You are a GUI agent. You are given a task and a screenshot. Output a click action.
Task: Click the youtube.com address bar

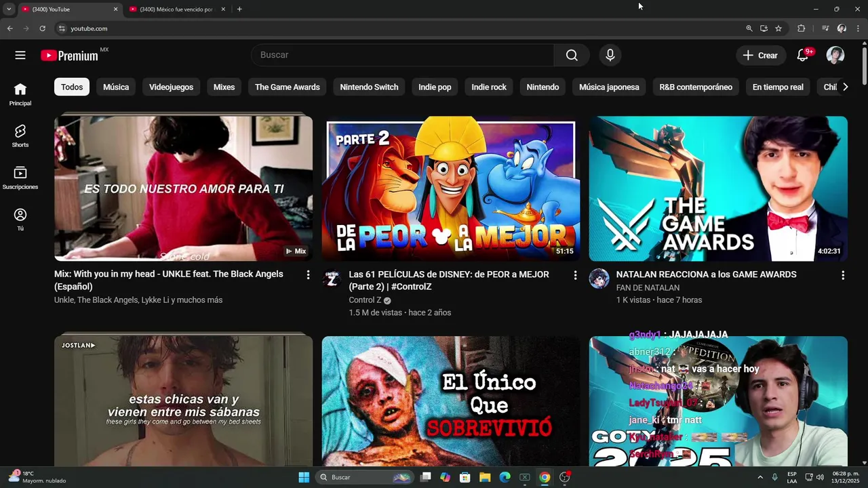pos(400,28)
